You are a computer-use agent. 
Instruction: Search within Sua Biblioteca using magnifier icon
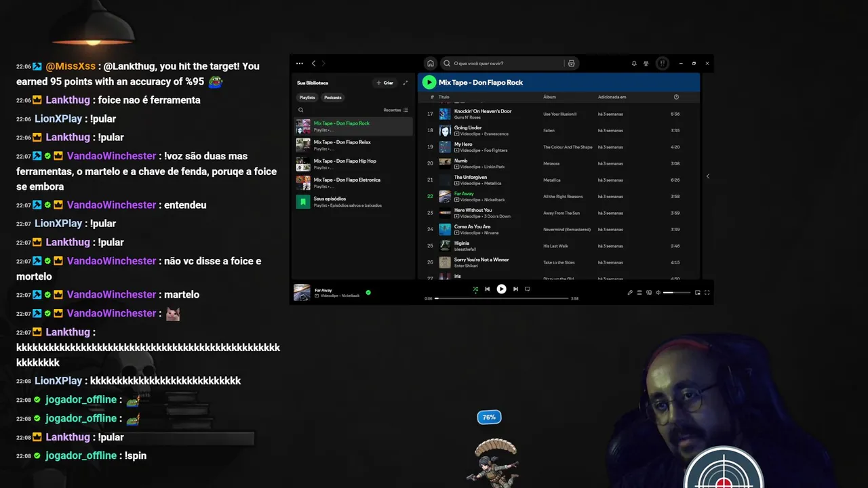301,110
